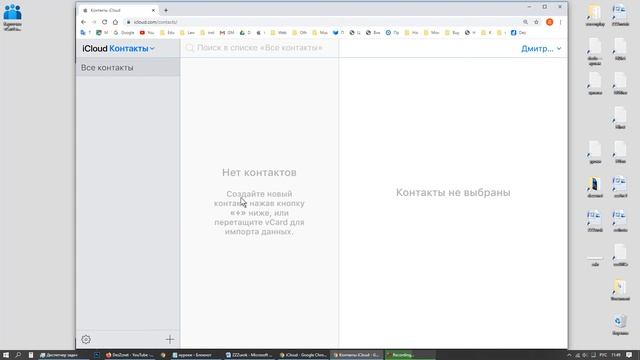
Task: Reload the iCloud contacts page
Action: coord(104,22)
